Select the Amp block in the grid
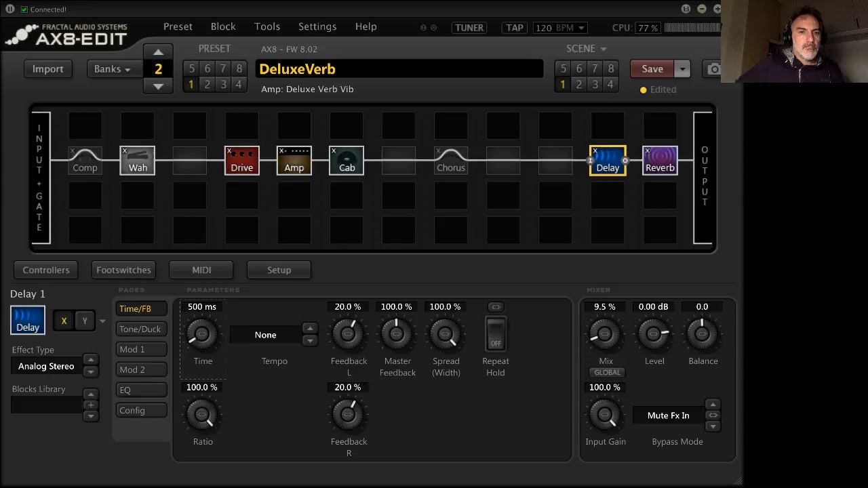 pos(294,161)
